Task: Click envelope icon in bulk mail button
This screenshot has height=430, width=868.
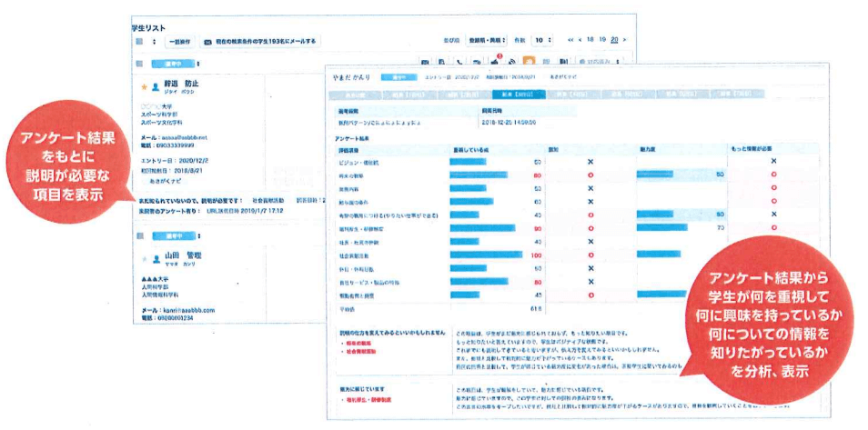Action: pyautogui.click(x=207, y=42)
